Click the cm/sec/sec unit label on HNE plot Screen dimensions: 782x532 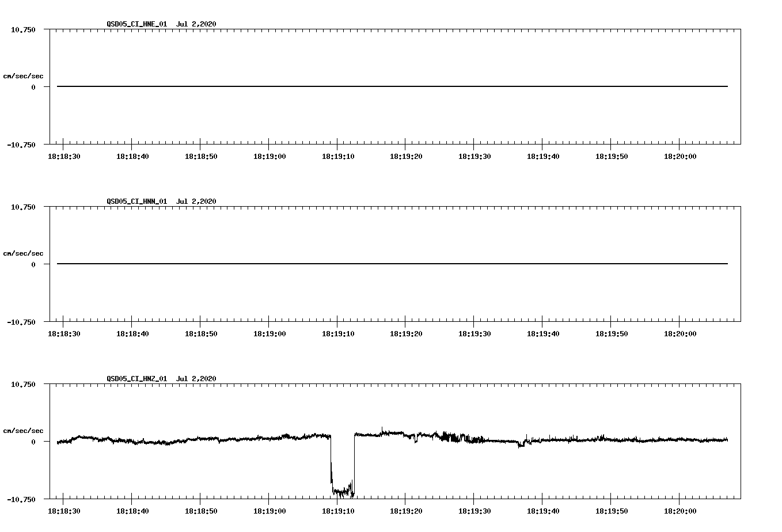[23, 76]
